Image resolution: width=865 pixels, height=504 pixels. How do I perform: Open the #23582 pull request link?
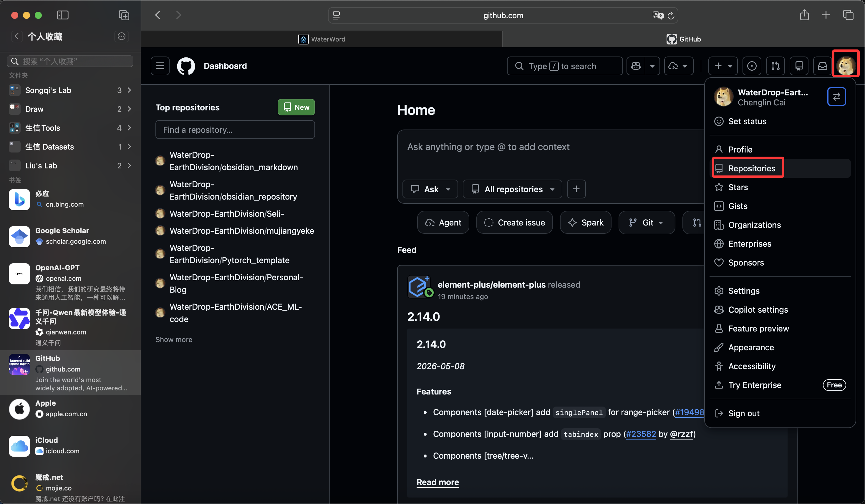click(x=641, y=434)
